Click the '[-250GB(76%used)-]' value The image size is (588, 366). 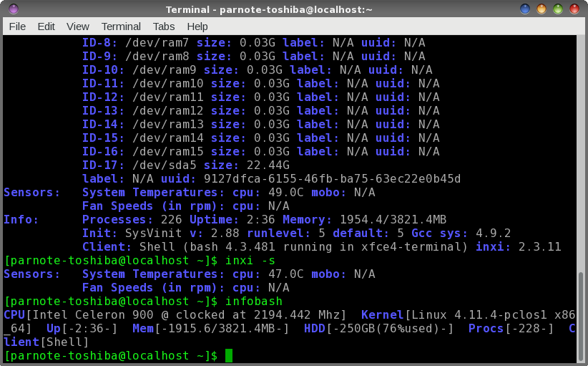390,329
